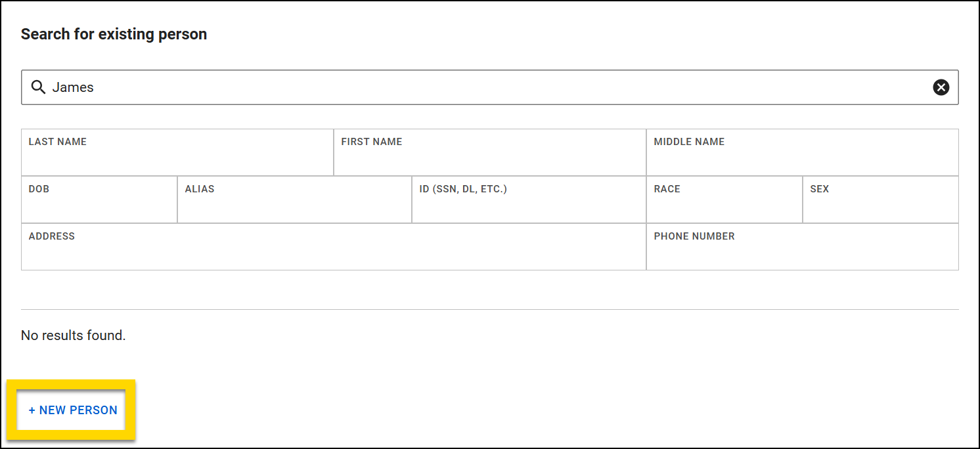
Task: Select the MIDDLE NAME filter field
Action: (801, 152)
